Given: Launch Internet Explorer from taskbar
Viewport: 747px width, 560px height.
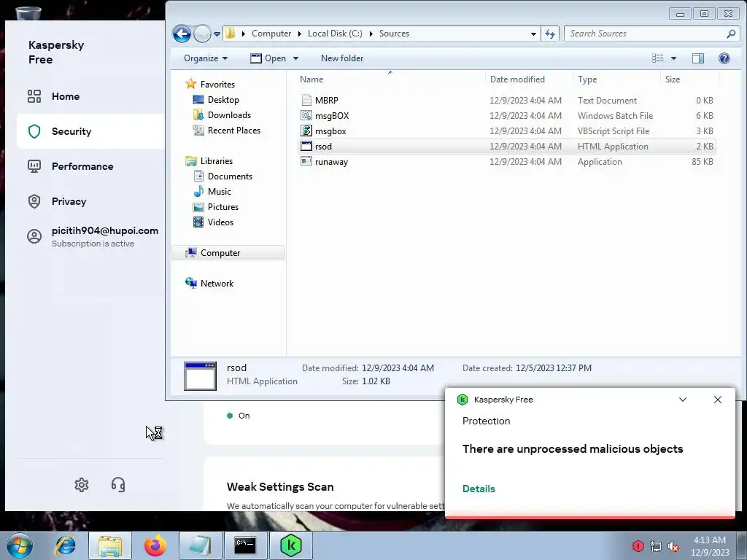Looking at the screenshot, I should point(65,545).
